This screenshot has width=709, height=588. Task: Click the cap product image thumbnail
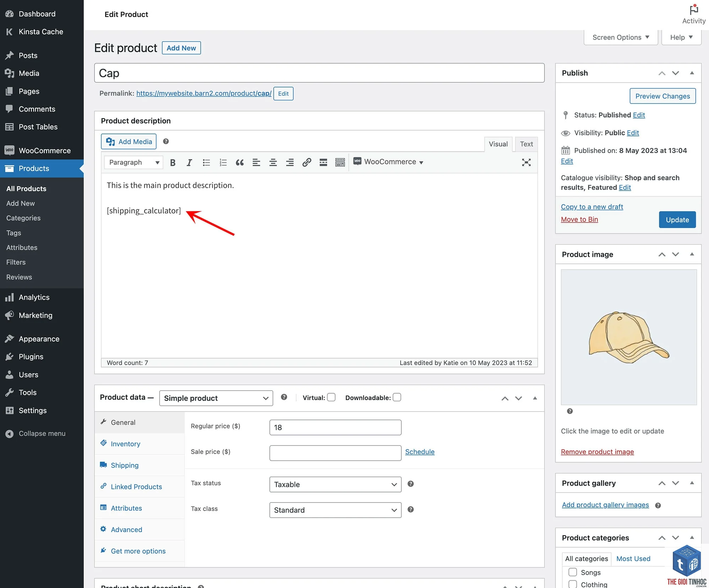click(629, 337)
